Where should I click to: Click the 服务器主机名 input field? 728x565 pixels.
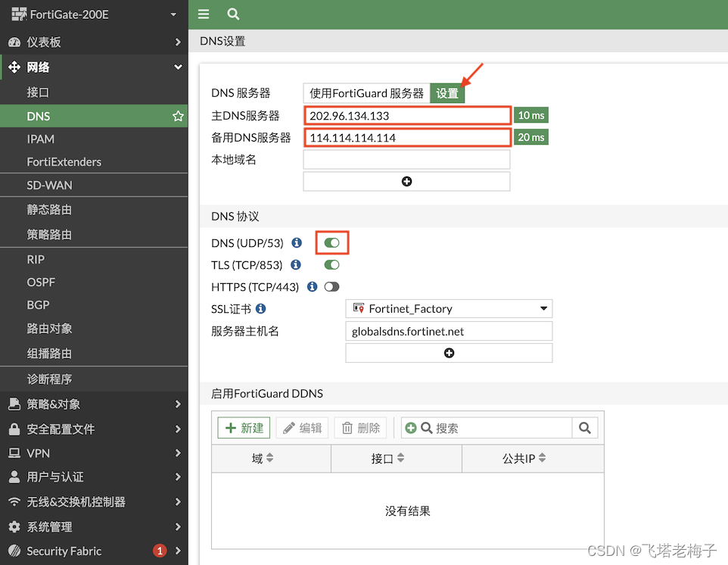[x=449, y=331]
